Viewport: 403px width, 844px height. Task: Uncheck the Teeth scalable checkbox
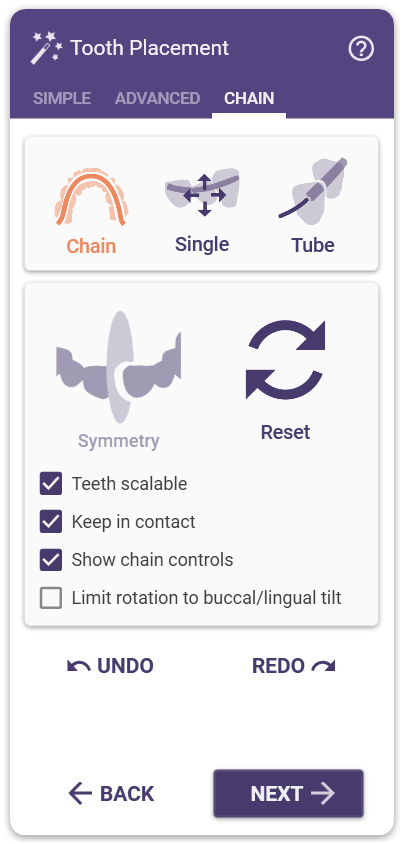coord(51,484)
